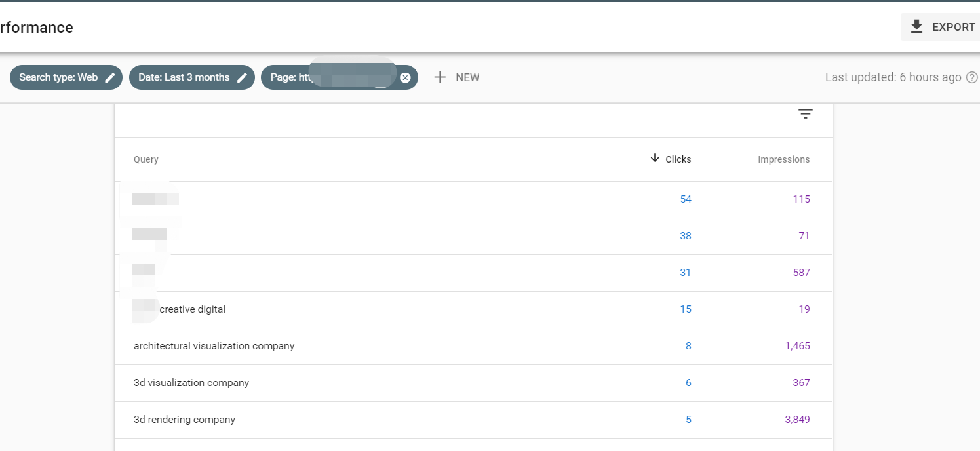Click pencil icon on Search type chip
980x451 pixels.
tap(110, 77)
